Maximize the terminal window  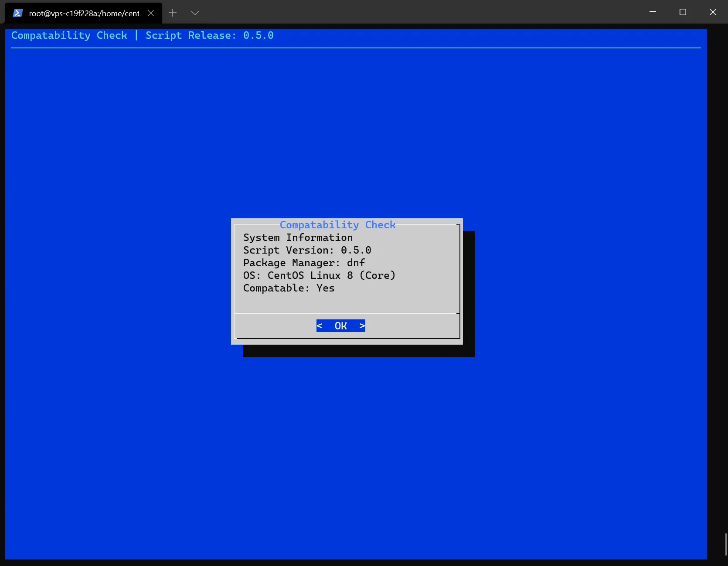pyautogui.click(x=683, y=12)
